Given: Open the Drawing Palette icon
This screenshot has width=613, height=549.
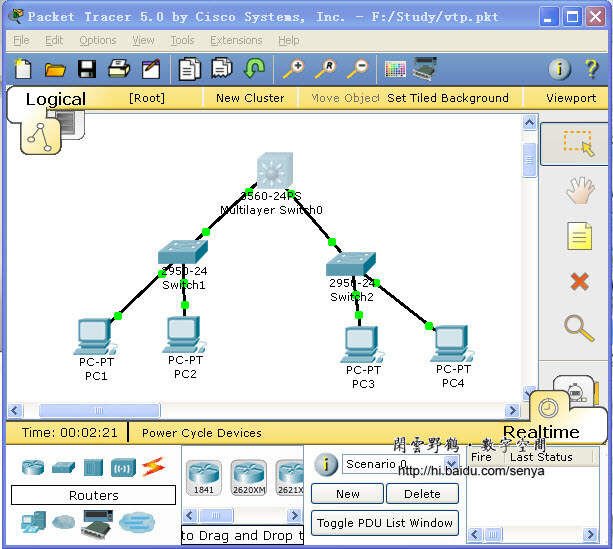Looking at the screenshot, I should pyautogui.click(x=395, y=69).
